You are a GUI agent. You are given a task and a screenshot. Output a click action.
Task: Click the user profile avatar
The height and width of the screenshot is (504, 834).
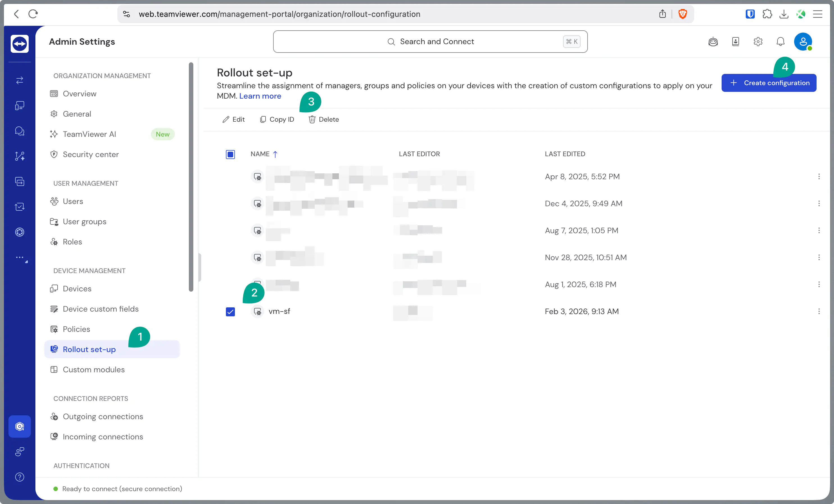pyautogui.click(x=803, y=42)
